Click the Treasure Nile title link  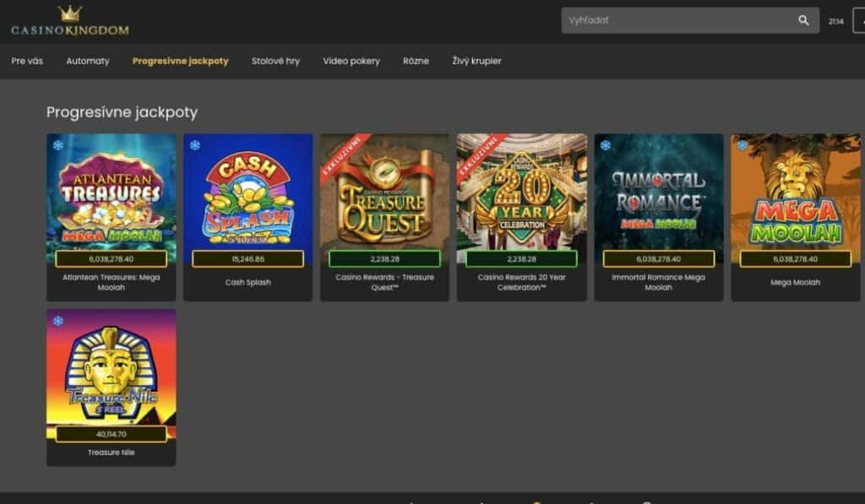click(111, 453)
